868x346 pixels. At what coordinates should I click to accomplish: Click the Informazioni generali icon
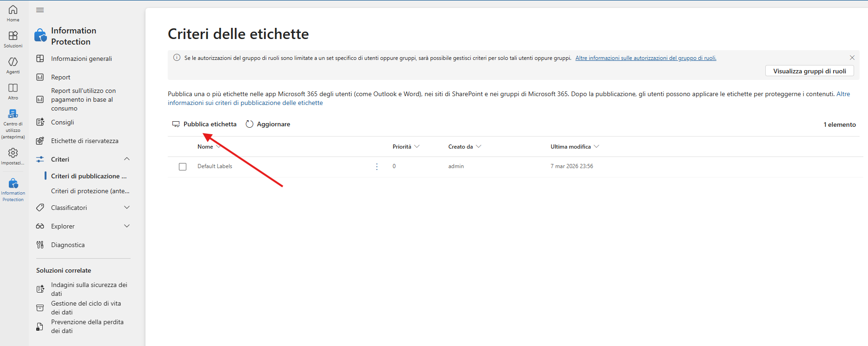pyautogui.click(x=40, y=59)
